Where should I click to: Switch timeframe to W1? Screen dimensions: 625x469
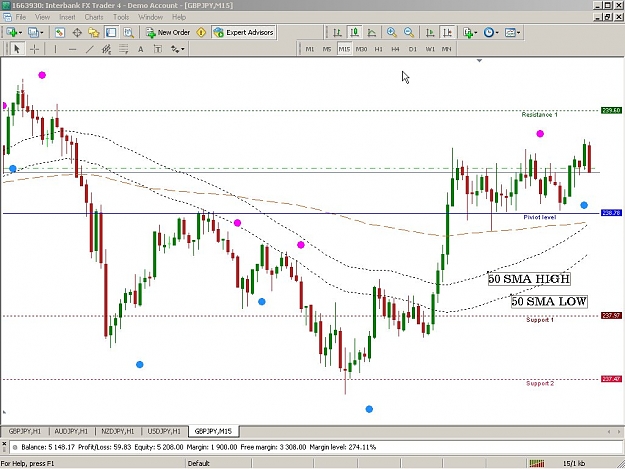[430, 49]
